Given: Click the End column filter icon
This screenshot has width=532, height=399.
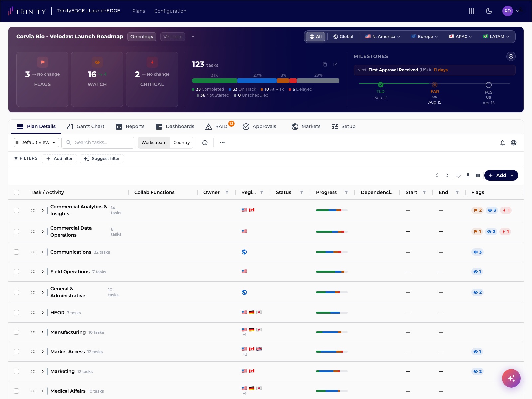Looking at the screenshot, I should tap(457, 192).
